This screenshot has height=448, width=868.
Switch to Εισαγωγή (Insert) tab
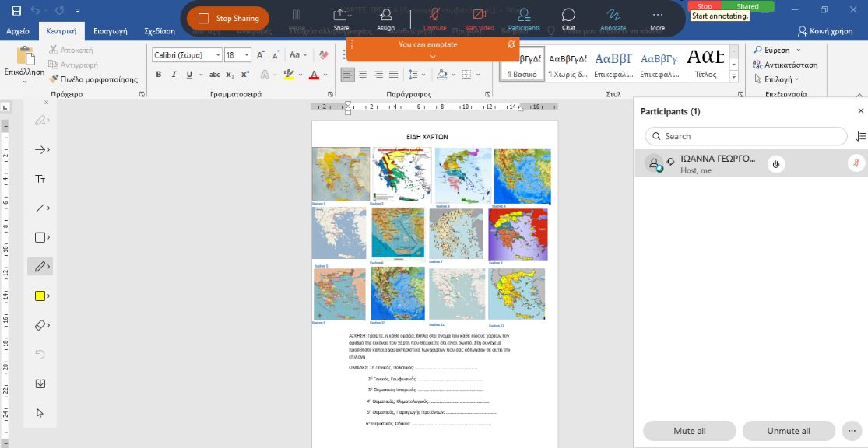pyautogui.click(x=111, y=31)
